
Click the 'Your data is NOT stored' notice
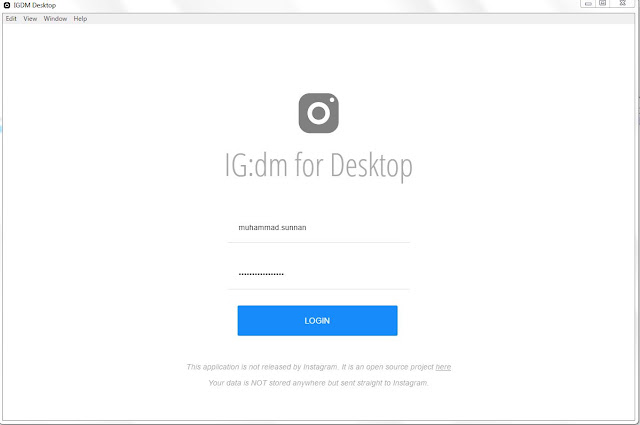pos(318,383)
